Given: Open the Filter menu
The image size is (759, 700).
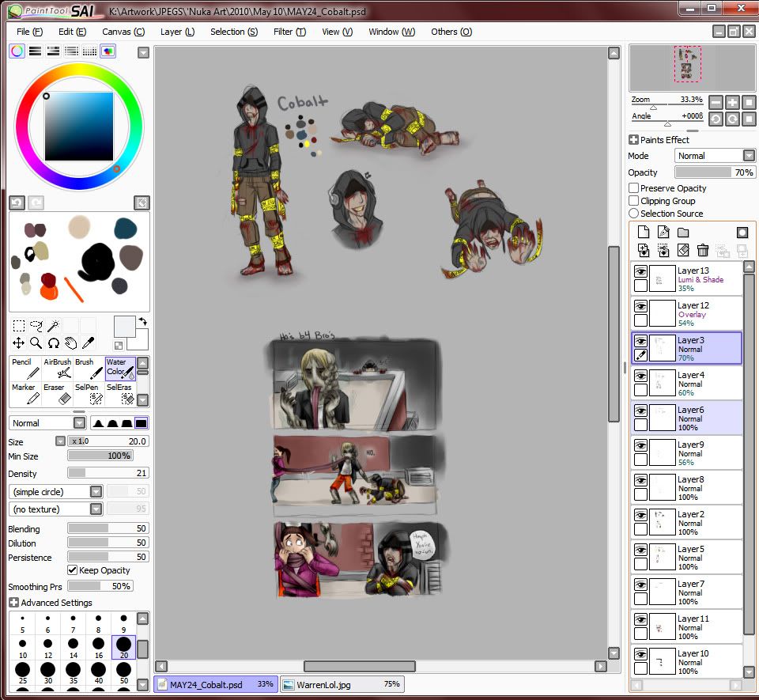Looking at the screenshot, I should (289, 32).
